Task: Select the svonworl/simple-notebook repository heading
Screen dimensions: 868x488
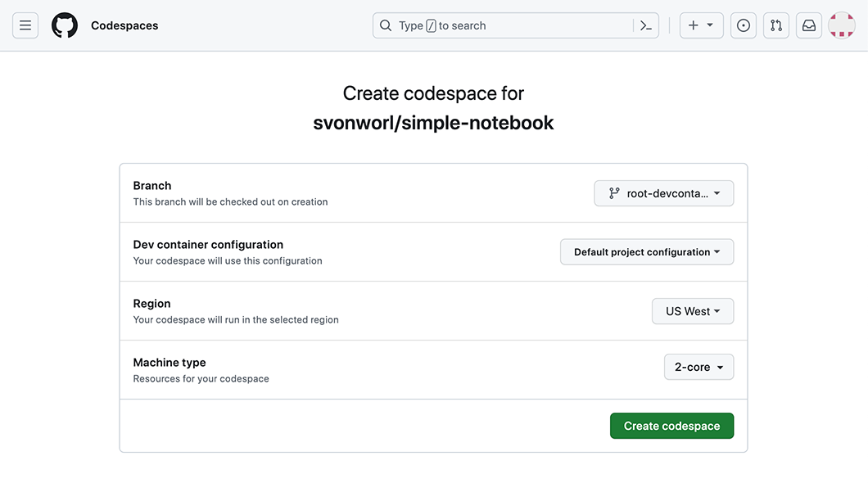Action: coord(433,122)
